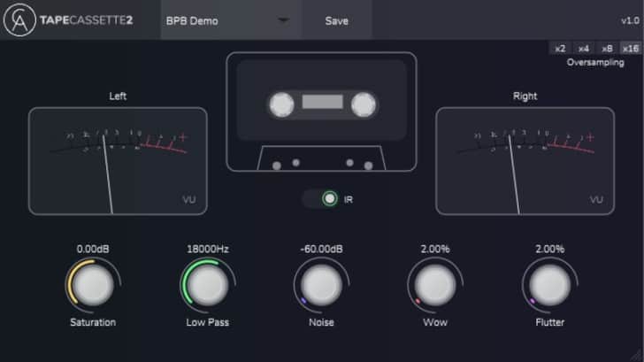The height and width of the screenshot is (362, 644).
Task: Click the Right meter heading
Action: click(525, 96)
